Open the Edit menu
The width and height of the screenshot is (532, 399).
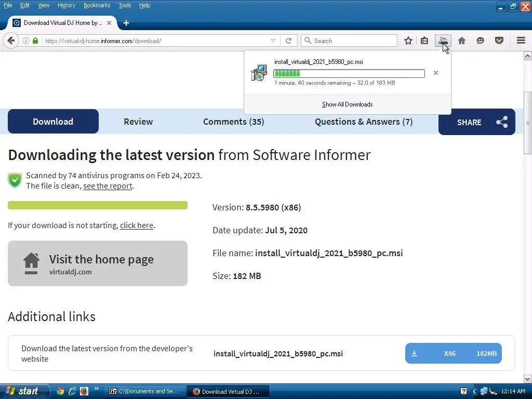point(25,5)
